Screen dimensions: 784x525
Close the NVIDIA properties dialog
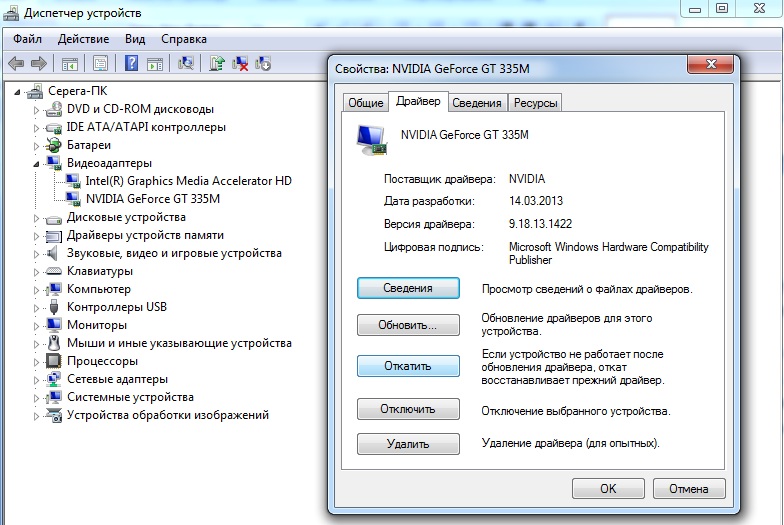coord(711,64)
